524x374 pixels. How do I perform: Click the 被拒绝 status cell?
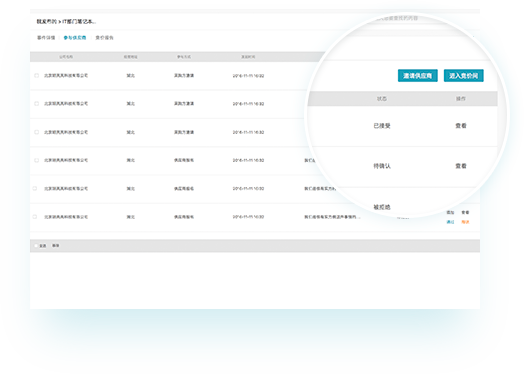pyautogui.click(x=382, y=207)
